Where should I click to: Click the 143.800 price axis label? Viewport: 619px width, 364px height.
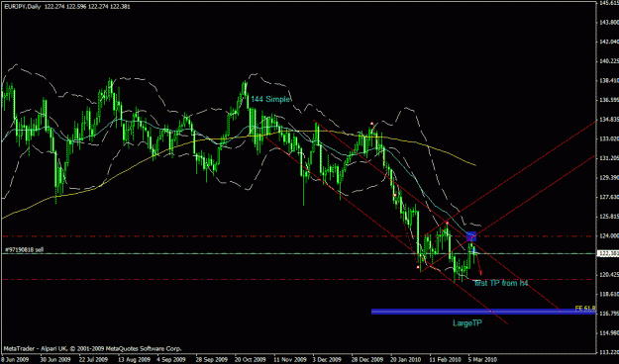[609, 23]
